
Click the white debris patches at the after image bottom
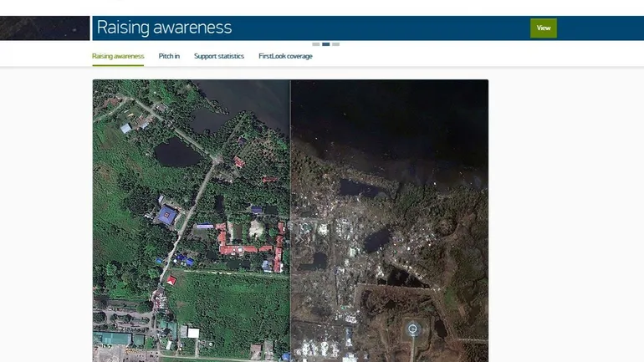pyautogui.click(x=326, y=349)
